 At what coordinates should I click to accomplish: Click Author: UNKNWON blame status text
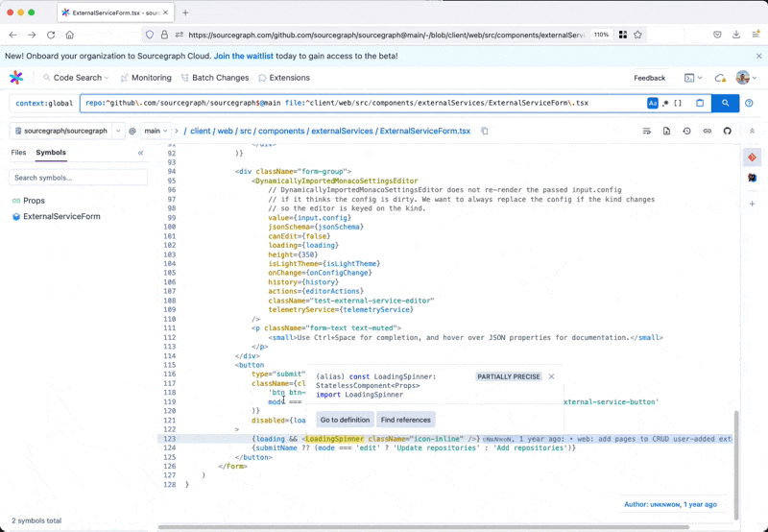coord(670,504)
